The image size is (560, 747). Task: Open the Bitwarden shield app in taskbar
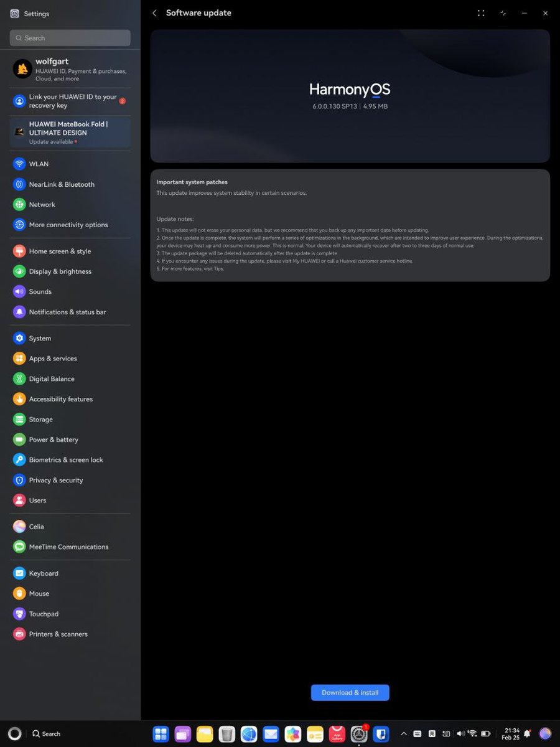[x=381, y=734]
